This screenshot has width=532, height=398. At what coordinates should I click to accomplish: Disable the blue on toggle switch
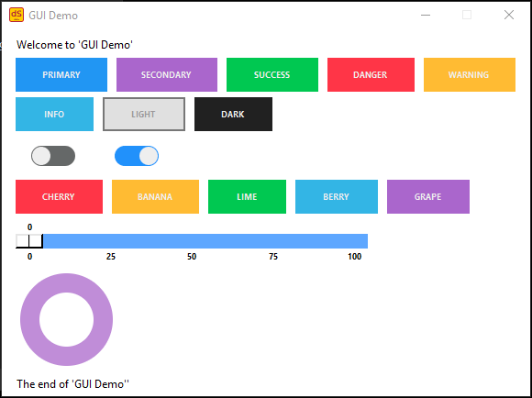[x=137, y=156]
